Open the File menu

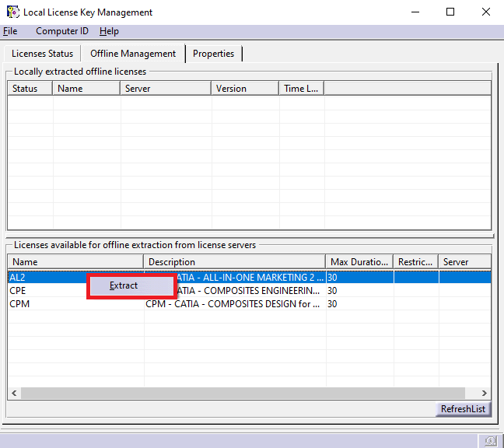[10, 31]
